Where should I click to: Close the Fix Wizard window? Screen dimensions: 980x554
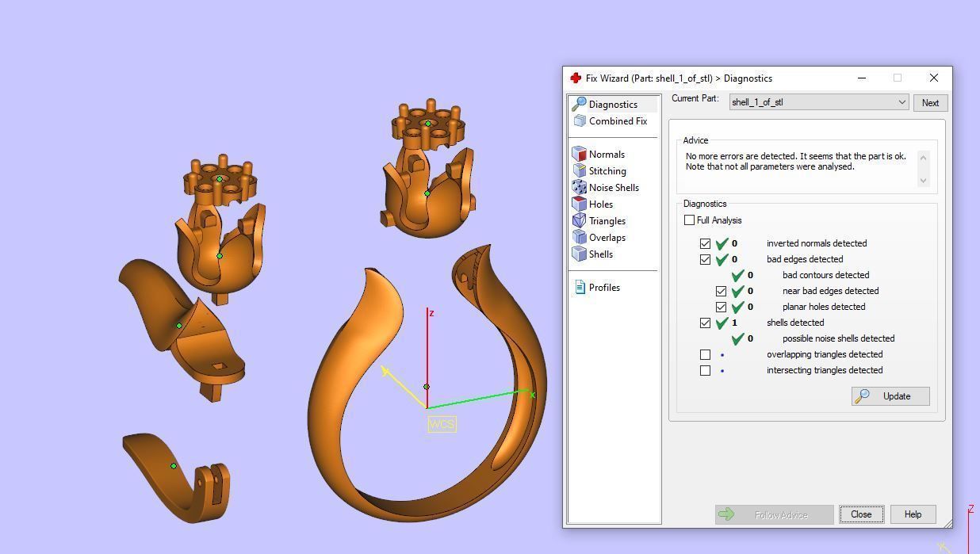(933, 78)
